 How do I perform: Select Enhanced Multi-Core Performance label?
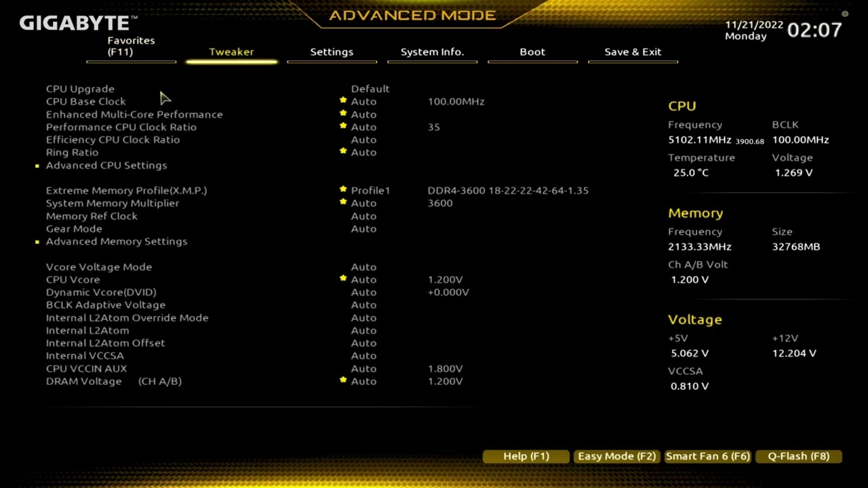(x=134, y=115)
